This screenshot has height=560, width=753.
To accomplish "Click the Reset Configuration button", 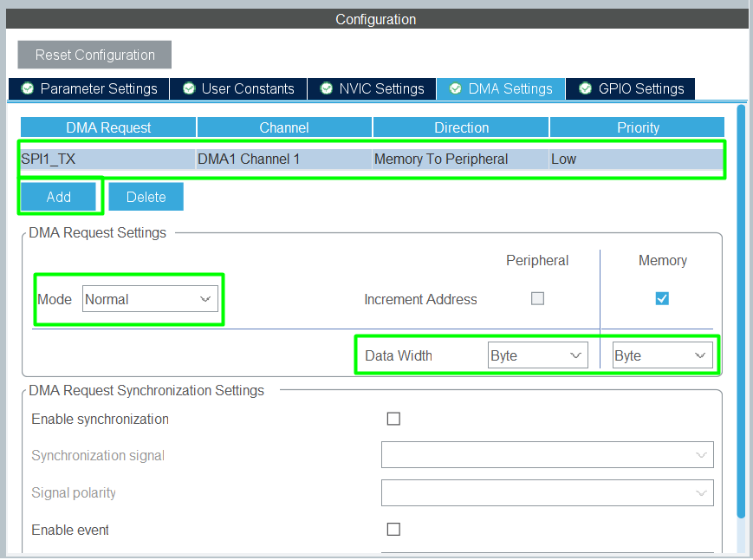I will 94,55.
